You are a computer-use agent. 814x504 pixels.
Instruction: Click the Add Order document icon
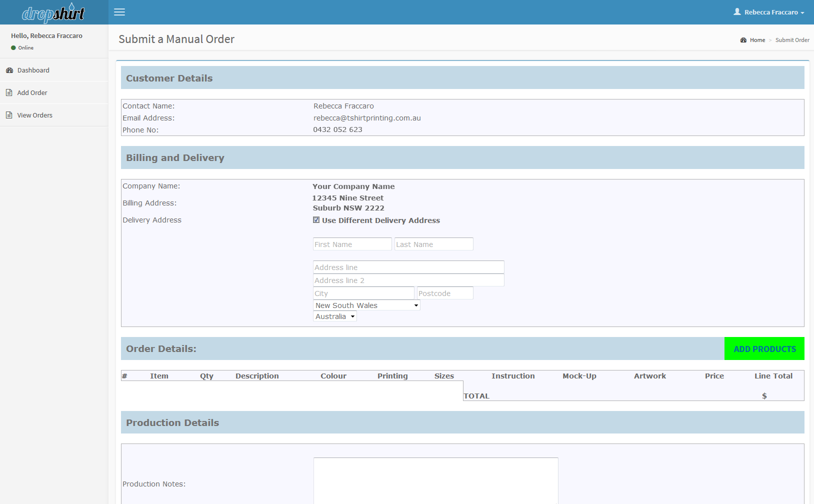(x=9, y=92)
